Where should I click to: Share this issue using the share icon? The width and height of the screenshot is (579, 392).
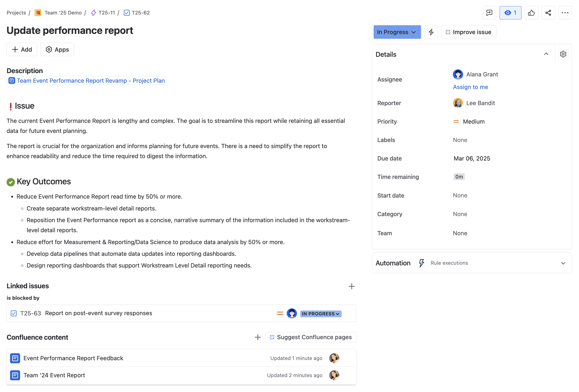click(548, 13)
